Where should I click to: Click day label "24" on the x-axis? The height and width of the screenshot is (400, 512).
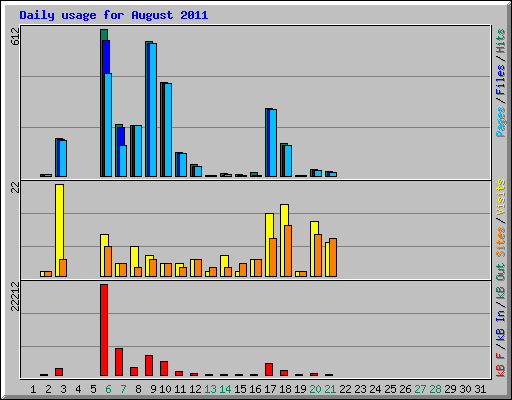pyautogui.click(x=375, y=389)
